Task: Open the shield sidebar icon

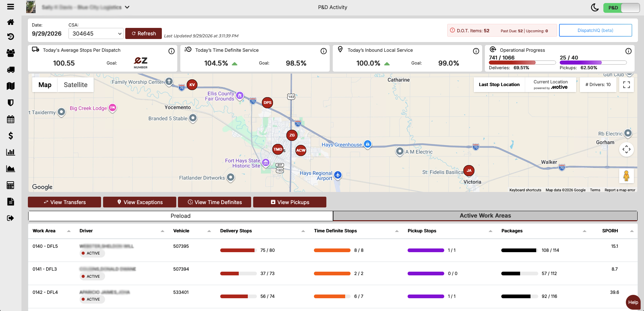Action: coord(11,103)
